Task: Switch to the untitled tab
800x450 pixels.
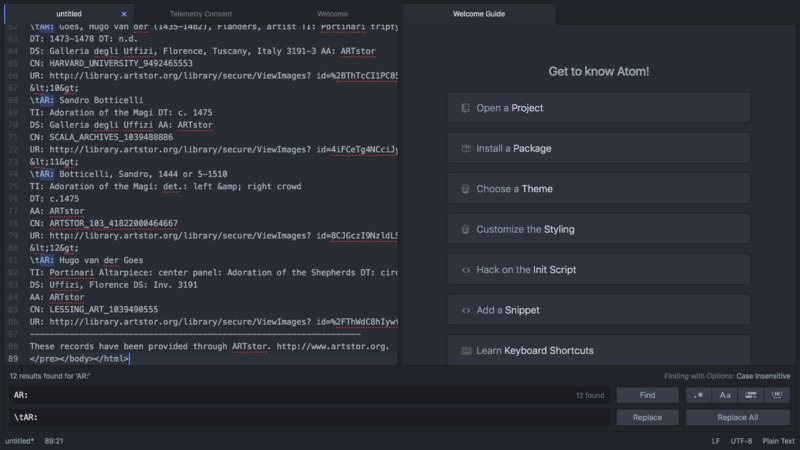Action: (69, 14)
